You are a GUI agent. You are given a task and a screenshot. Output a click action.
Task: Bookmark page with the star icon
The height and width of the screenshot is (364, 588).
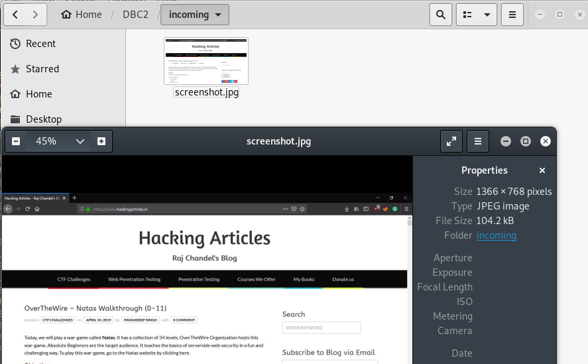[302, 209]
